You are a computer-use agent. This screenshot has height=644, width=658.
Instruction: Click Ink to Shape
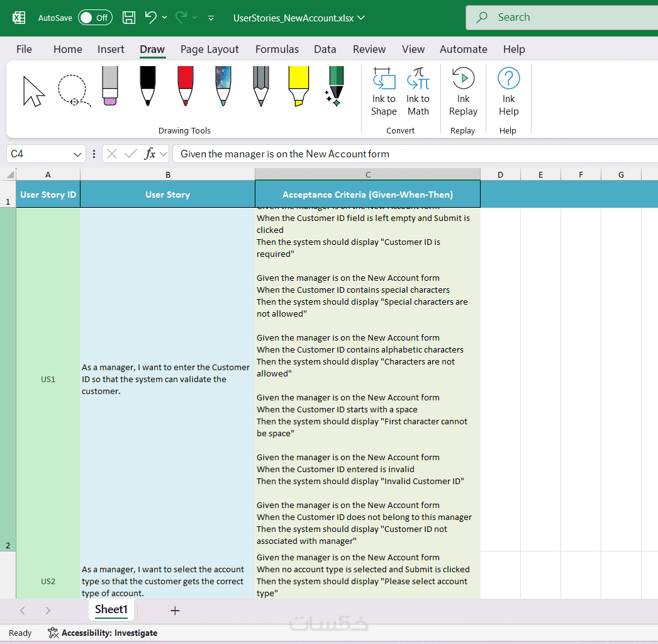pyautogui.click(x=384, y=93)
